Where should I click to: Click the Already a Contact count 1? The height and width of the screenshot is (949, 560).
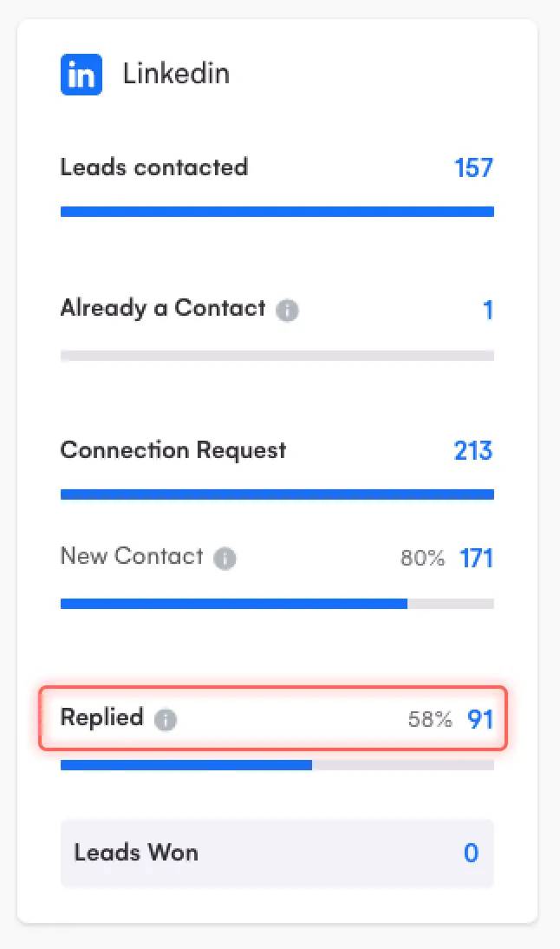[489, 310]
